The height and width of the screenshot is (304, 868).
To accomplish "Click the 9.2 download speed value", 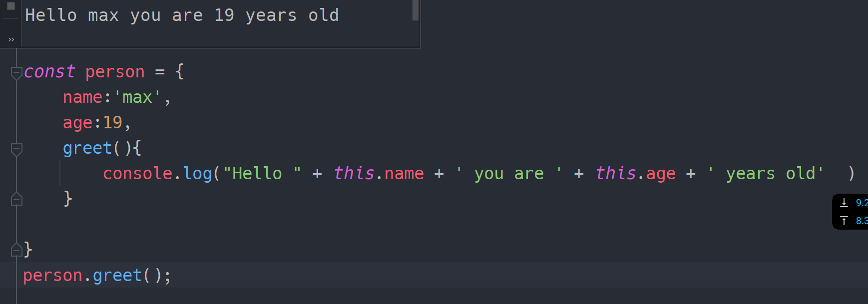I will coord(862,203).
